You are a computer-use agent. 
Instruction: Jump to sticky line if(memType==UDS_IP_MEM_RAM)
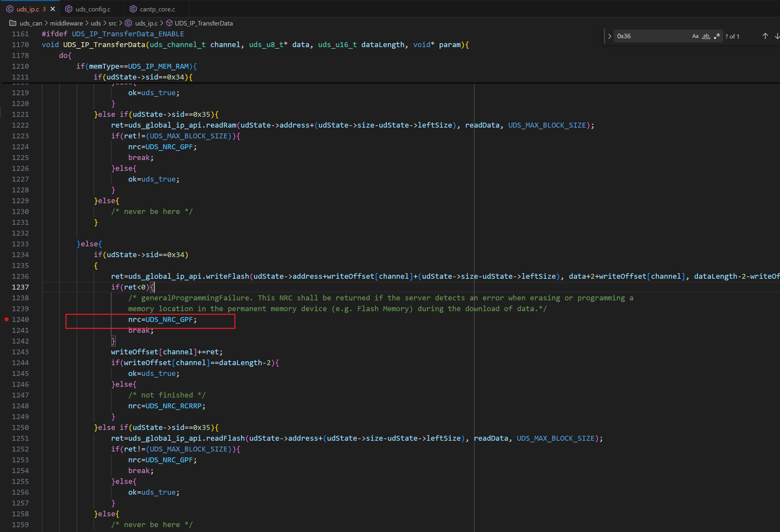136,66
